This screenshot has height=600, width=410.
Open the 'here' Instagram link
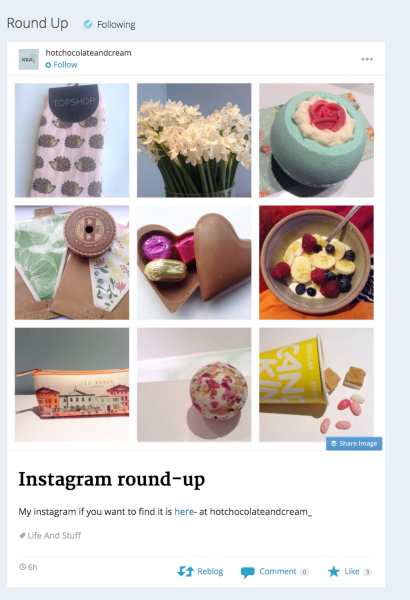click(184, 512)
